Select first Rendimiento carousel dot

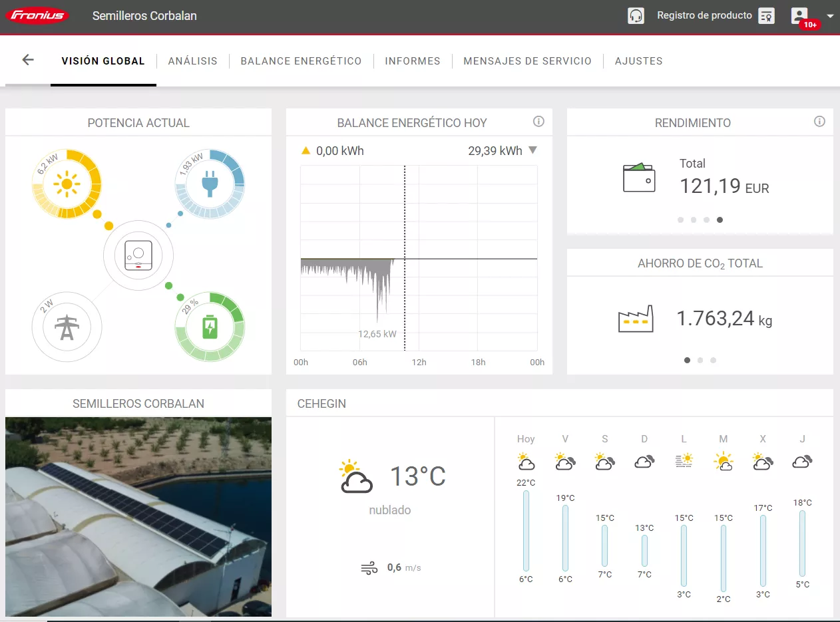[680, 220]
